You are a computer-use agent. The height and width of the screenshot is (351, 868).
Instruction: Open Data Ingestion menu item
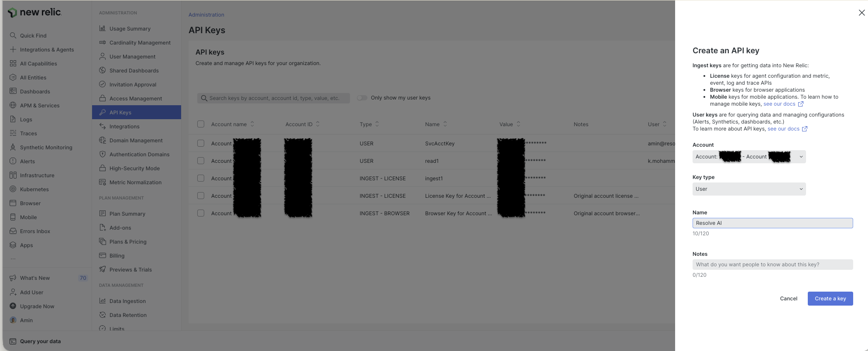coord(137,301)
